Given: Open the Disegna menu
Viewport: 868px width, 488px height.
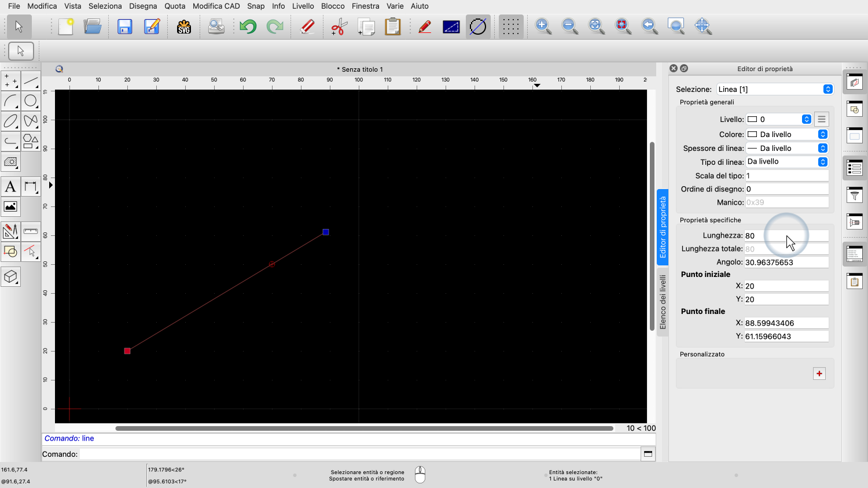Looking at the screenshot, I should (x=143, y=6).
